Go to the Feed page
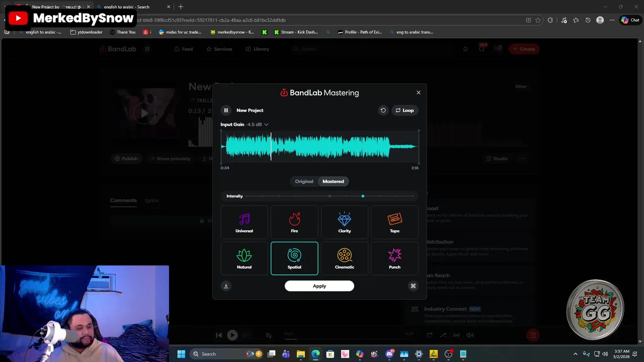The height and width of the screenshot is (362, 644). [x=184, y=49]
